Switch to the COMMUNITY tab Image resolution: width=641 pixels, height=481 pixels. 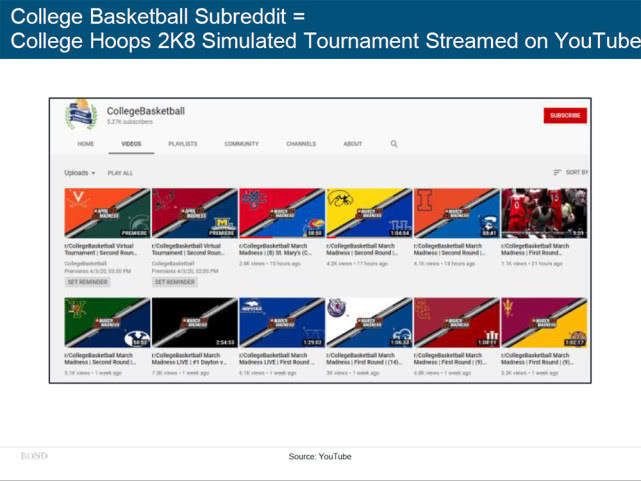pos(242,144)
